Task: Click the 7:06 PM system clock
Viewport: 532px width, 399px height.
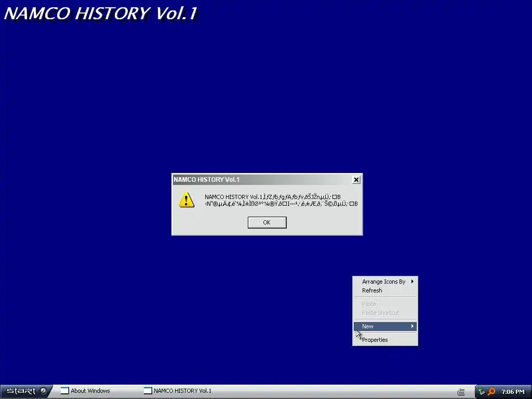Action: pos(513,392)
